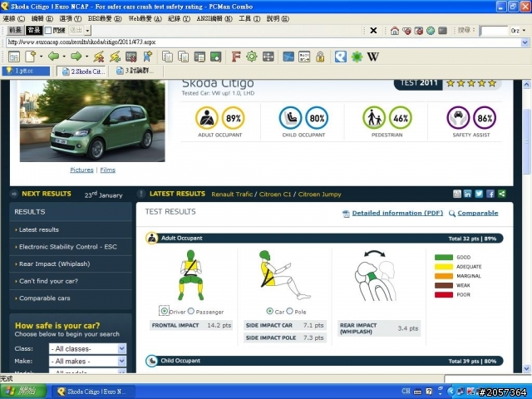Open the 說明 (H) menu

(278, 18)
